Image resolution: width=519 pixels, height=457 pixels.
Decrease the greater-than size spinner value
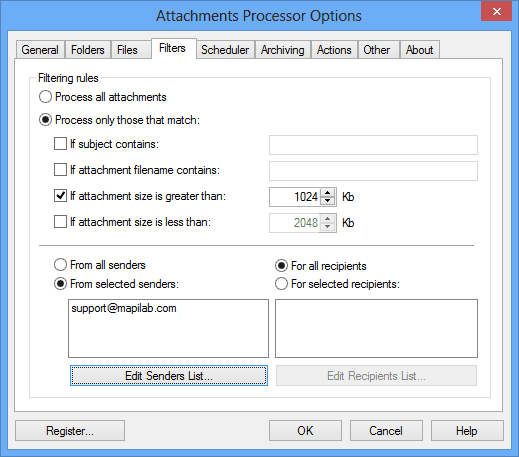coord(328,201)
